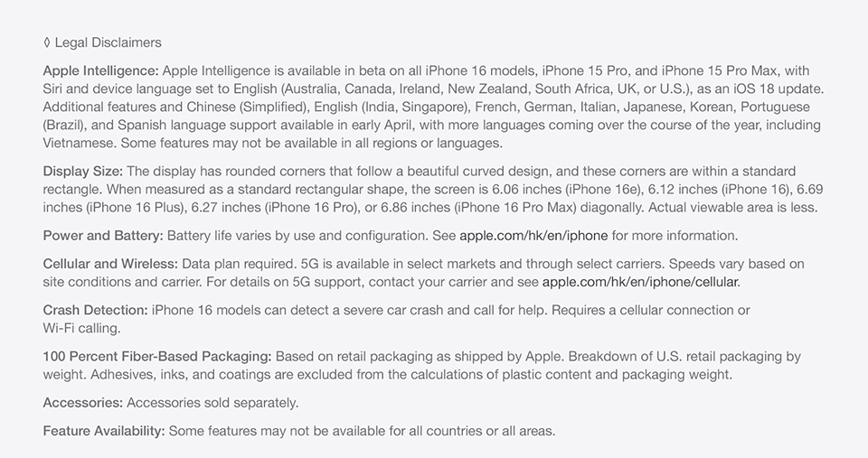The image size is (868, 458).
Task: Click the bold Display Size label
Action: pyautogui.click(x=83, y=172)
